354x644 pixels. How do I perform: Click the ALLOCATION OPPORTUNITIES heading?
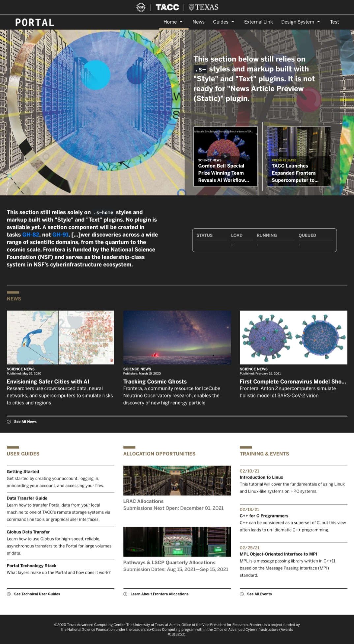click(x=159, y=454)
